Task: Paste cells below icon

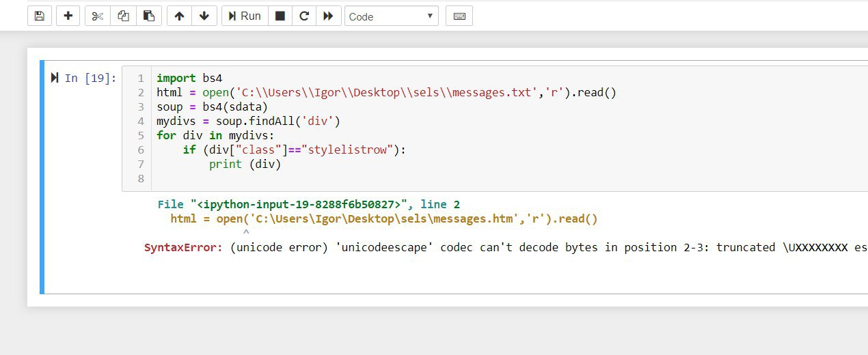Action: pos(148,16)
